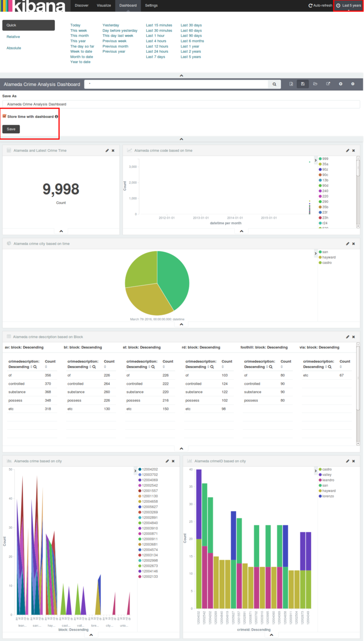Remove the Alameda crimeID based on city panel
The width and height of the screenshot is (364, 641).
click(x=354, y=461)
